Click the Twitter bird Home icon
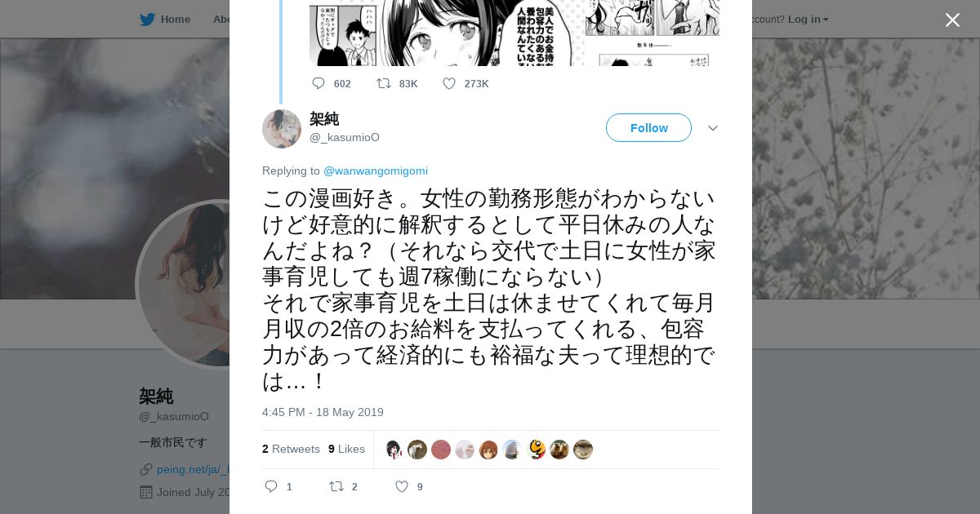980x514 pixels. click(147, 19)
